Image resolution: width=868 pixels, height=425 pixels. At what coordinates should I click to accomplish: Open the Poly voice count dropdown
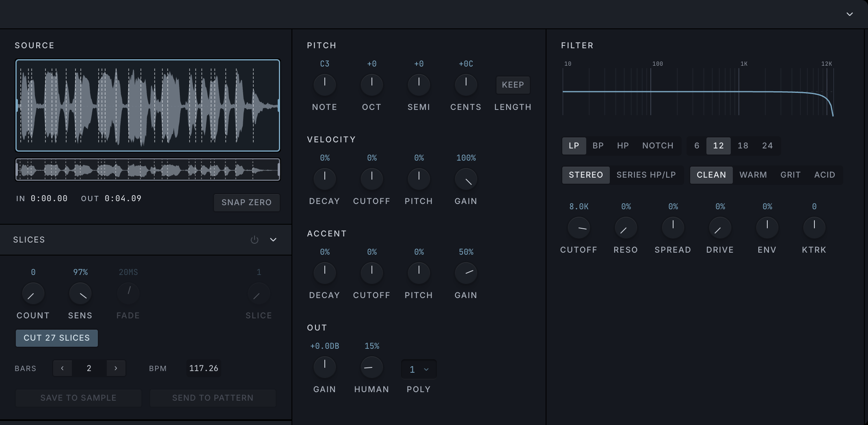[419, 369]
